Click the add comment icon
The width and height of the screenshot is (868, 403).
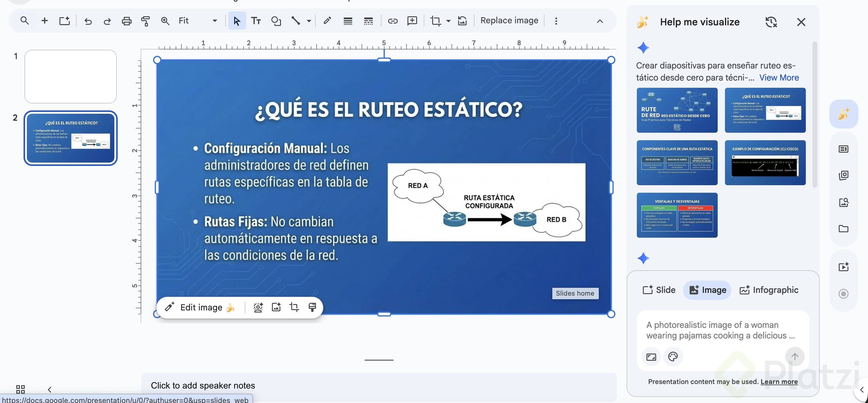pos(412,21)
